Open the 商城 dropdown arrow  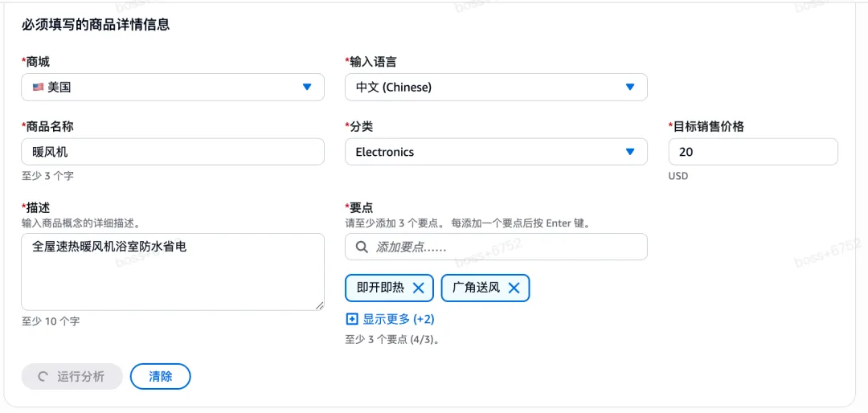point(307,87)
